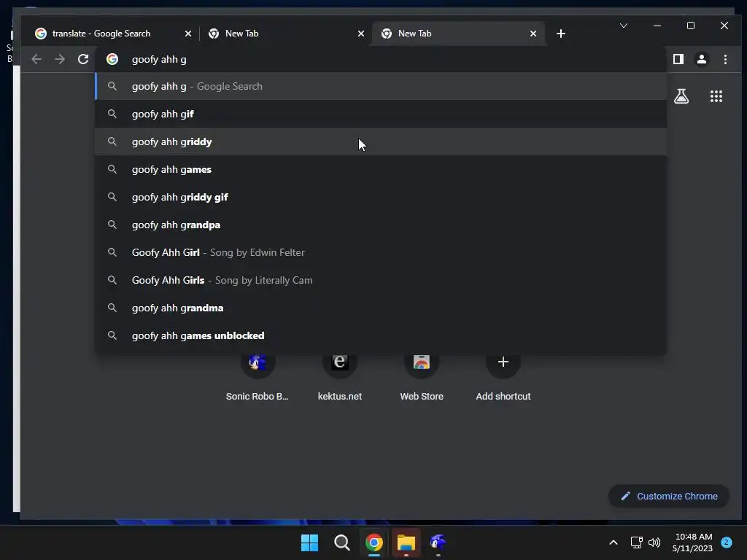The height and width of the screenshot is (560, 747).
Task: Click Customize Chrome button
Action: click(669, 496)
